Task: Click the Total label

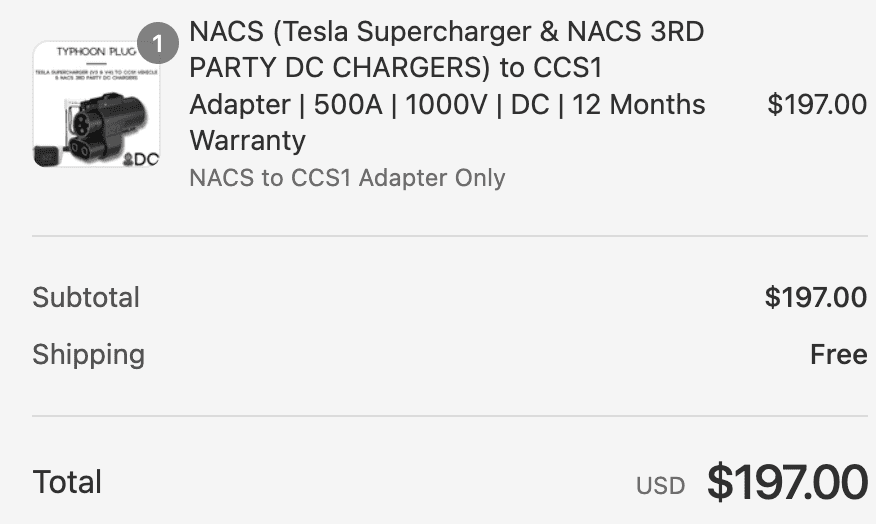Action: pos(67,482)
